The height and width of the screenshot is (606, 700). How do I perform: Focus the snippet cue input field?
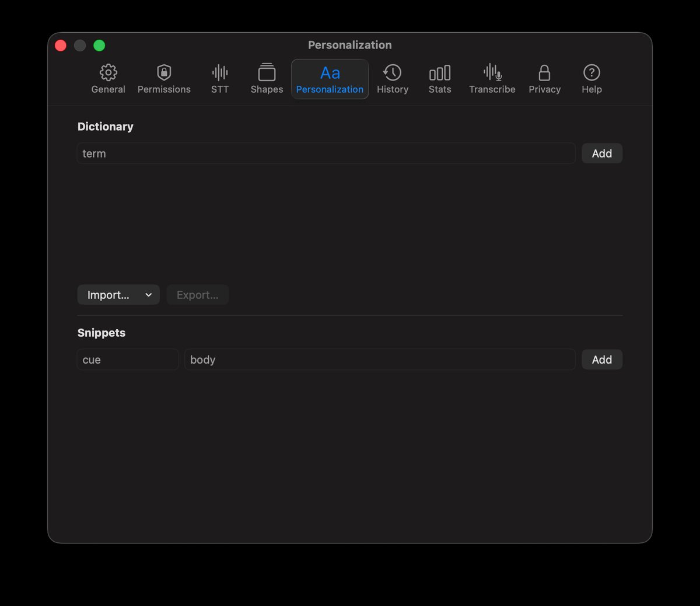coord(128,360)
